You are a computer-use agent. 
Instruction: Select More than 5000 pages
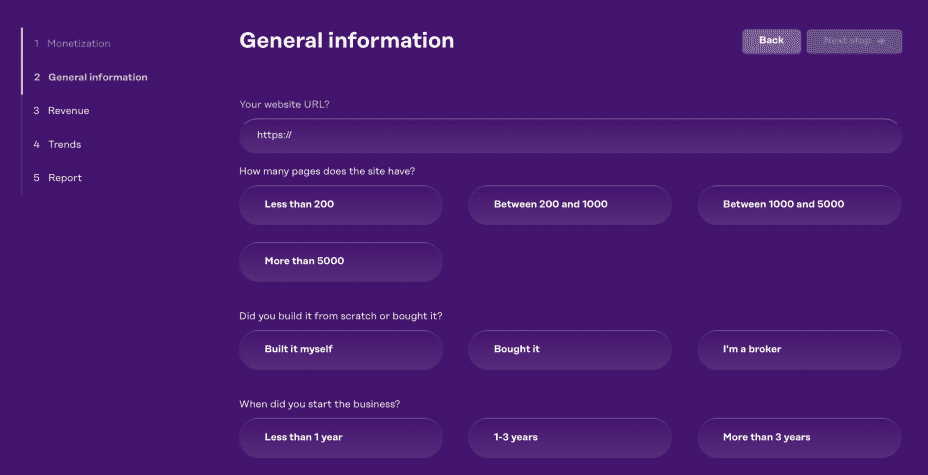click(340, 261)
